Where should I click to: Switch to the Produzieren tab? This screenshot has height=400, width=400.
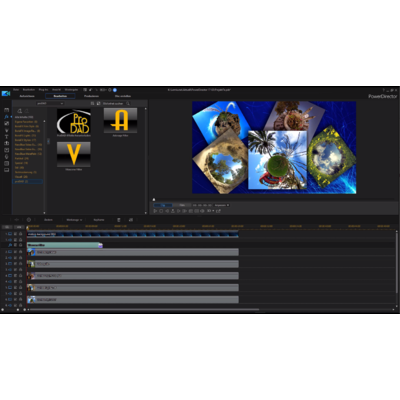coord(91,96)
